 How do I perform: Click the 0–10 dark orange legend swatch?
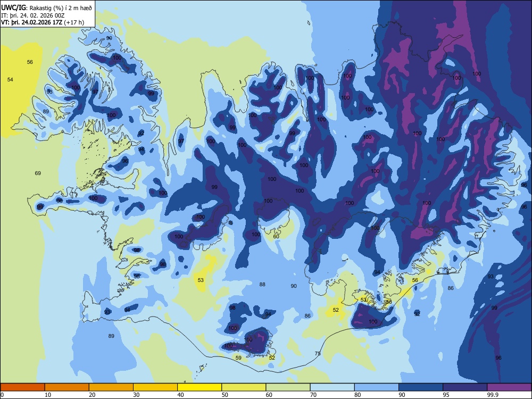point(22,387)
